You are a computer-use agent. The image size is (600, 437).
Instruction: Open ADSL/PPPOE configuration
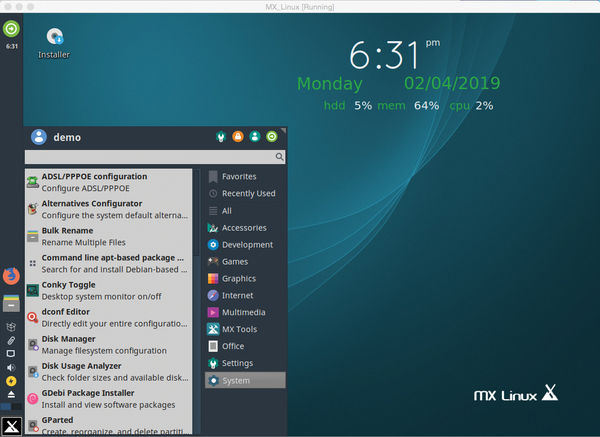pos(109,182)
